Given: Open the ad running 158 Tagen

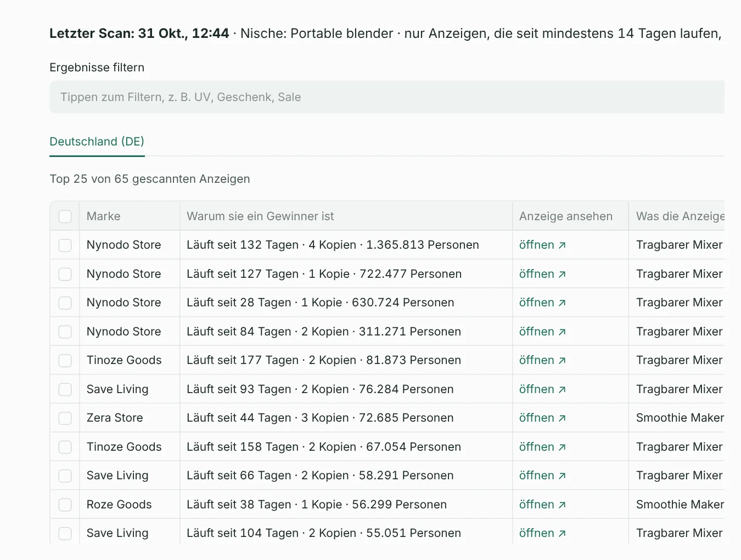Looking at the screenshot, I should pos(542,447).
